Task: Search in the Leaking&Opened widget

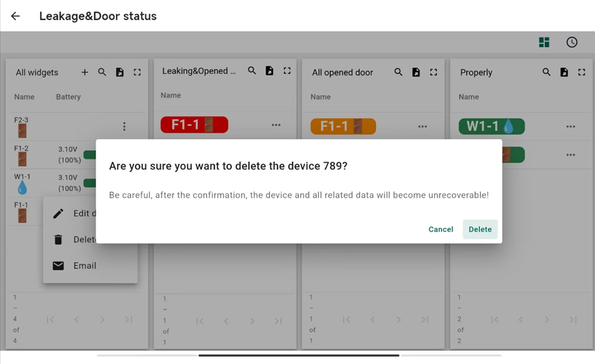Action: tap(252, 71)
